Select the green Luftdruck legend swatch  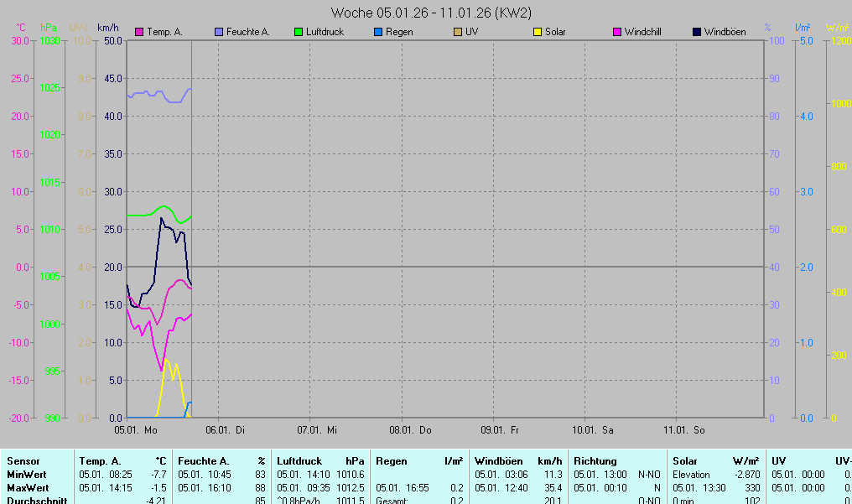pos(299,33)
